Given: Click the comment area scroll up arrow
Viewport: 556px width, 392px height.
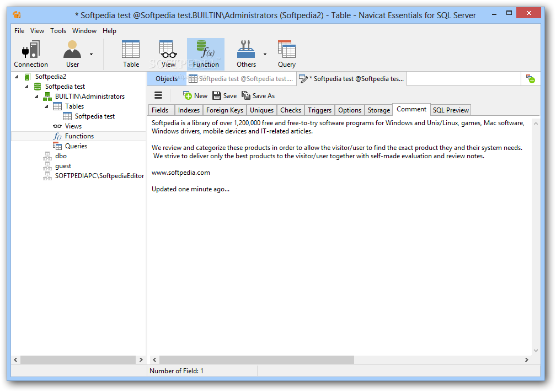Looking at the screenshot, I should [x=536, y=123].
